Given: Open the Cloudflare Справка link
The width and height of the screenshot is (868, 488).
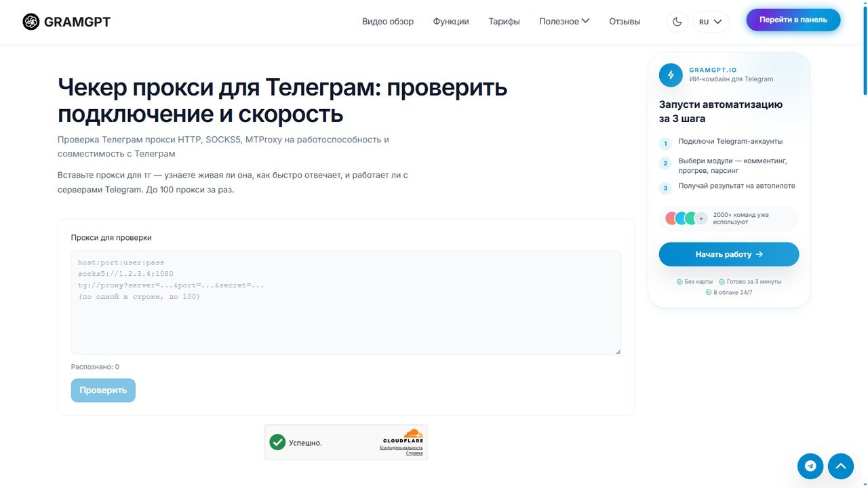Looking at the screenshot, I should pos(414,453).
